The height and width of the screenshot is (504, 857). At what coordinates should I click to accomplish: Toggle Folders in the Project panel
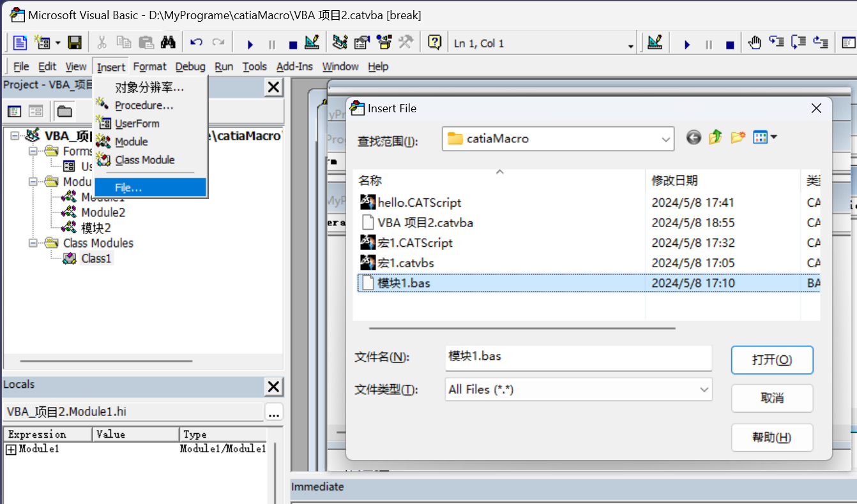[64, 112]
